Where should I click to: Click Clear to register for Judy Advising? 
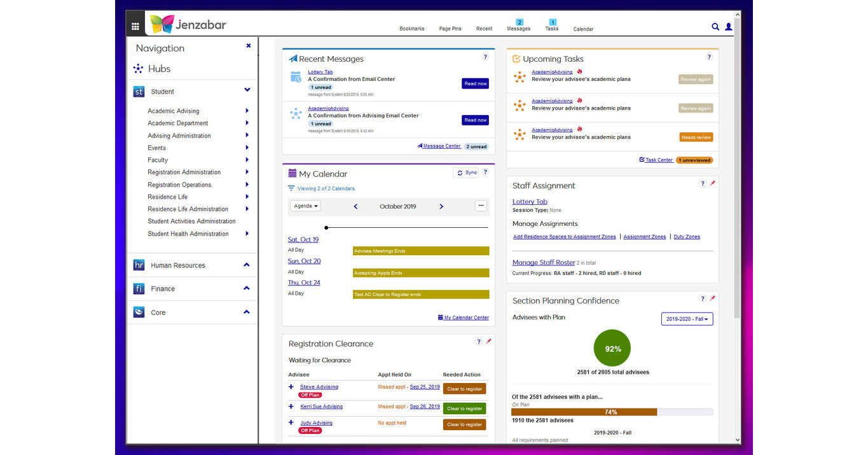464,424
